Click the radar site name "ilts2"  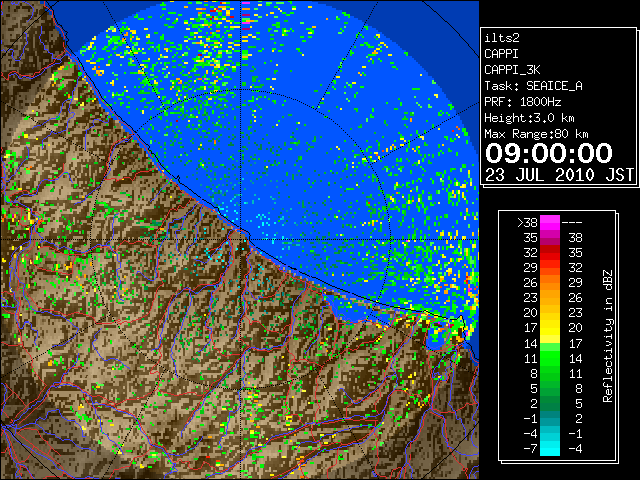pyautogui.click(x=502, y=38)
